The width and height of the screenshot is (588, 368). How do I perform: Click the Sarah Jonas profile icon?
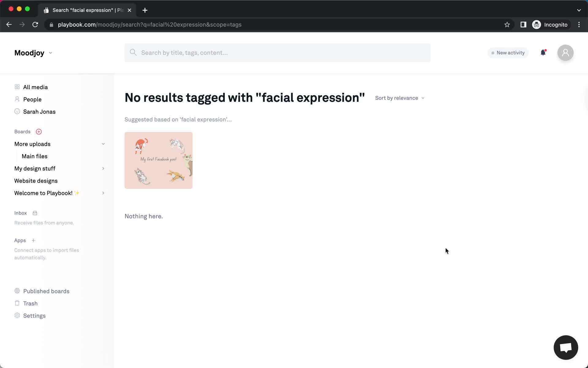17,112
